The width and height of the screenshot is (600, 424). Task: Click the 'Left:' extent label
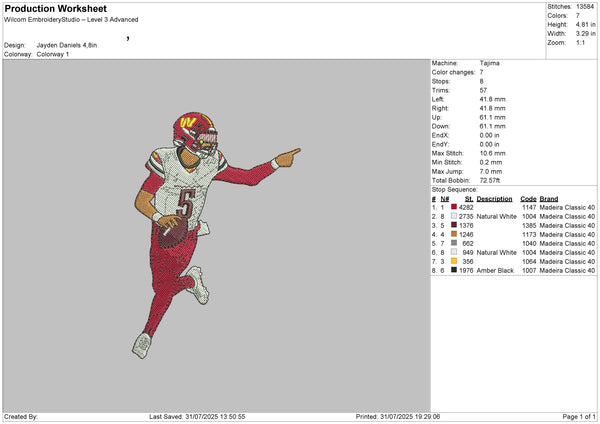click(x=438, y=99)
